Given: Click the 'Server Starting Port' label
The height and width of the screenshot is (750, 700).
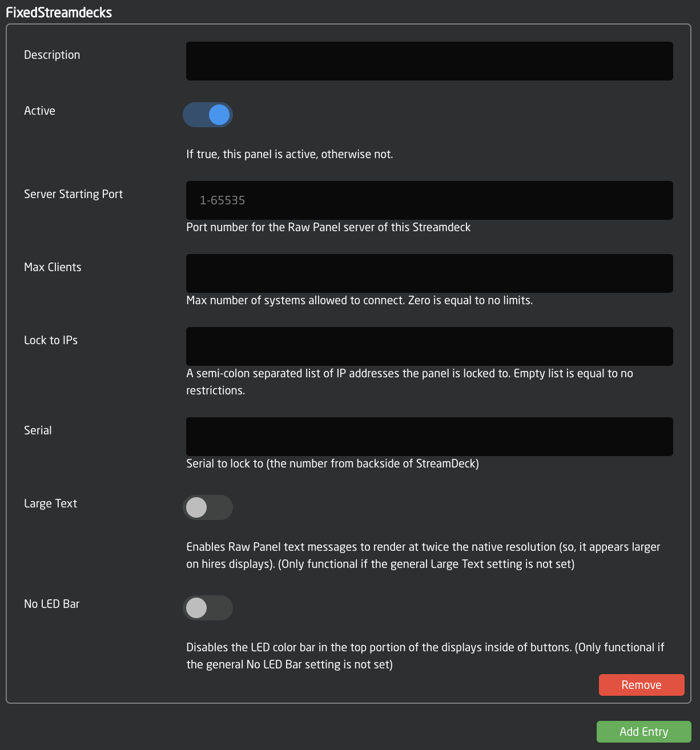Looking at the screenshot, I should (73, 194).
